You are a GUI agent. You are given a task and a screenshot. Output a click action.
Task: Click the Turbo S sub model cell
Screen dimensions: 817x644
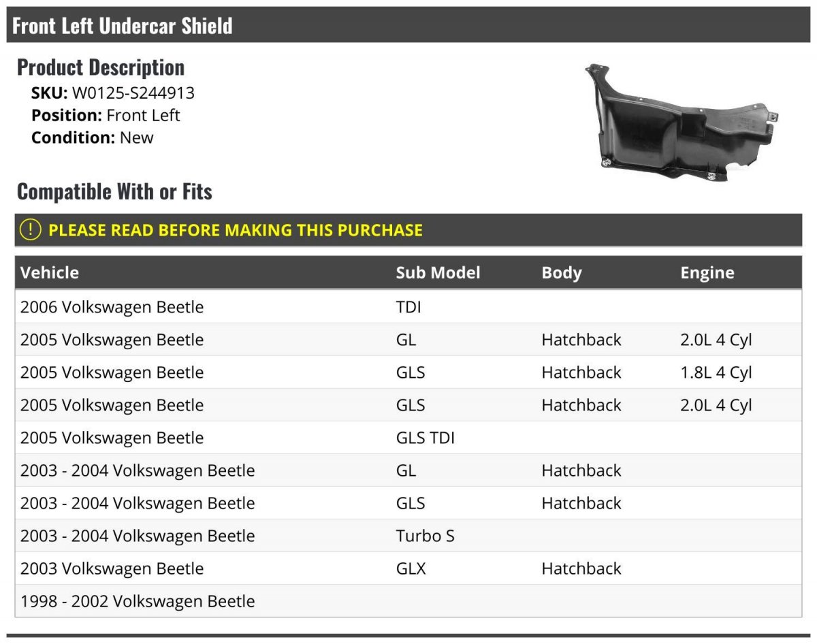pyautogui.click(x=425, y=536)
